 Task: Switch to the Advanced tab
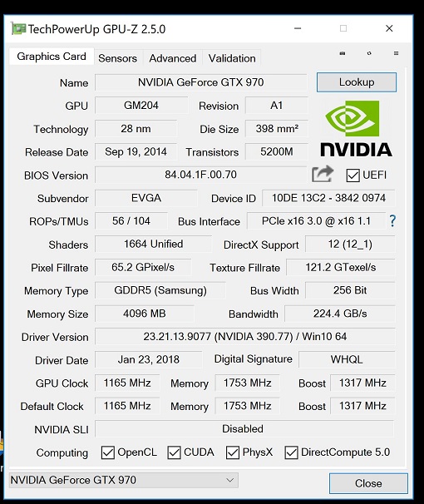click(172, 58)
